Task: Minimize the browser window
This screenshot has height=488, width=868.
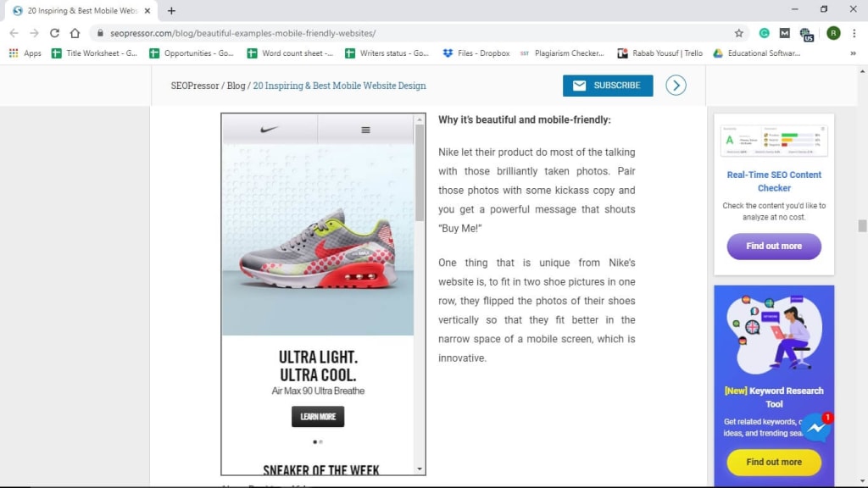Action: pos(795,9)
